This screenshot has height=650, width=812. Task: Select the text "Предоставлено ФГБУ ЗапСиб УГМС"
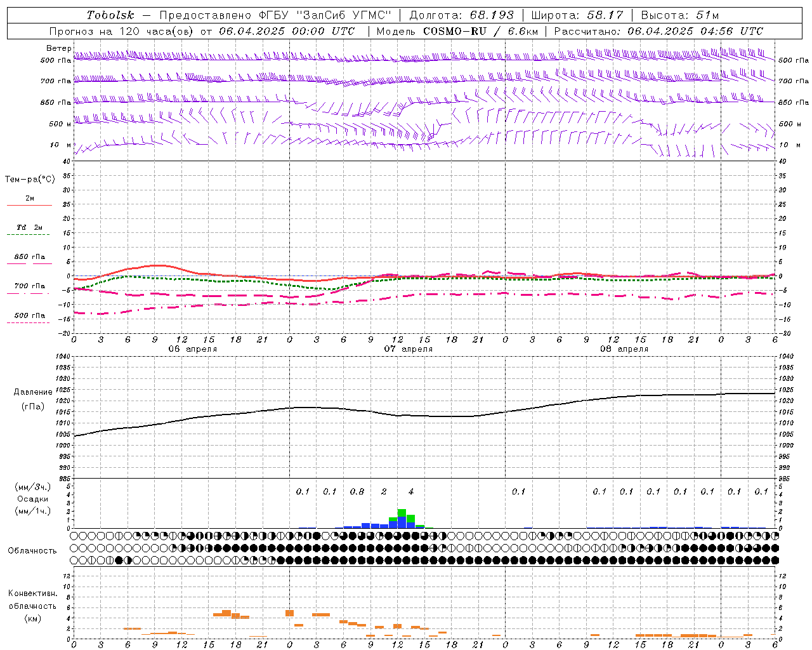click(x=275, y=15)
